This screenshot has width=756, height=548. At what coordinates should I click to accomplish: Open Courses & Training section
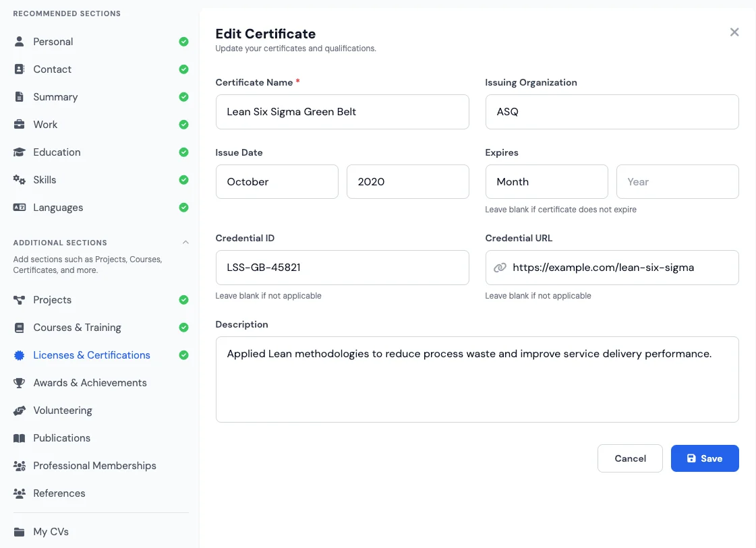[100, 328]
